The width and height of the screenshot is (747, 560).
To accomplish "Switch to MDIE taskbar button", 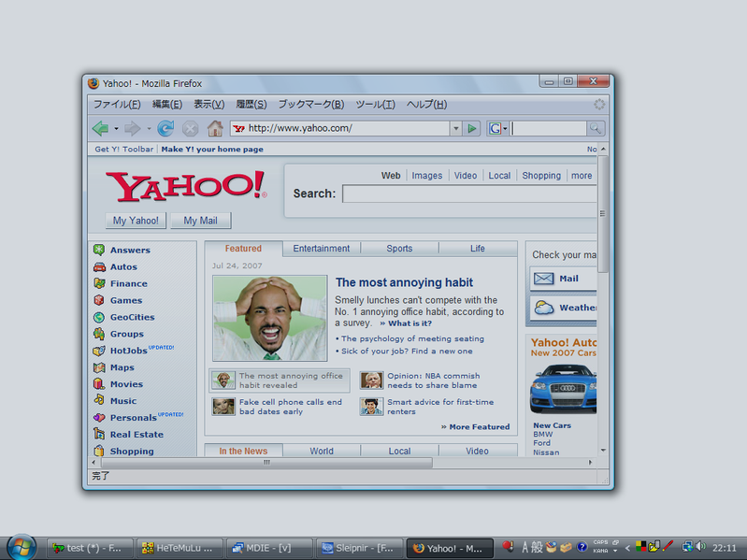I will [x=269, y=548].
